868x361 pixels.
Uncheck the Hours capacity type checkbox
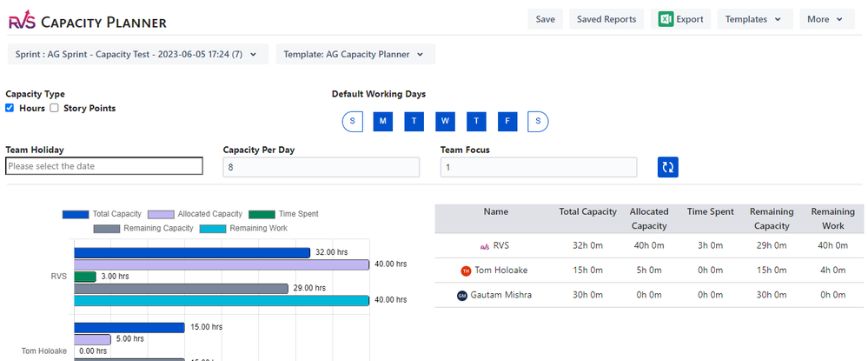10,108
